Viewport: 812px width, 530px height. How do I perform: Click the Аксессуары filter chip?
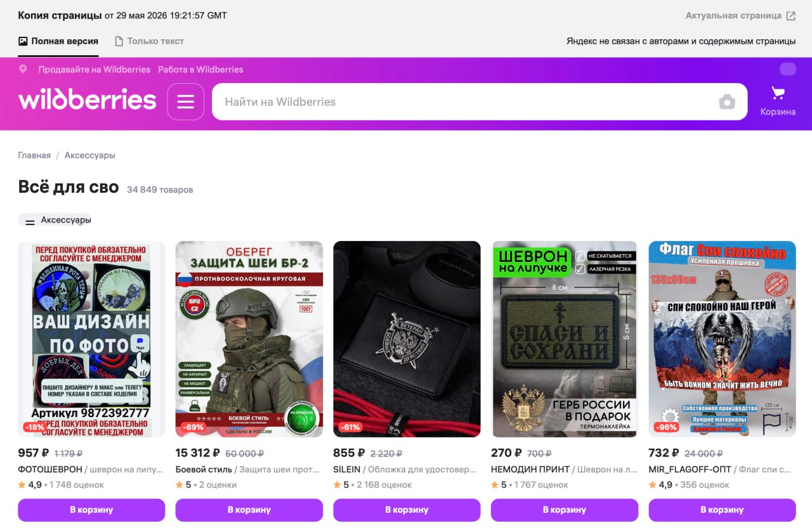click(x=55, y=220)
